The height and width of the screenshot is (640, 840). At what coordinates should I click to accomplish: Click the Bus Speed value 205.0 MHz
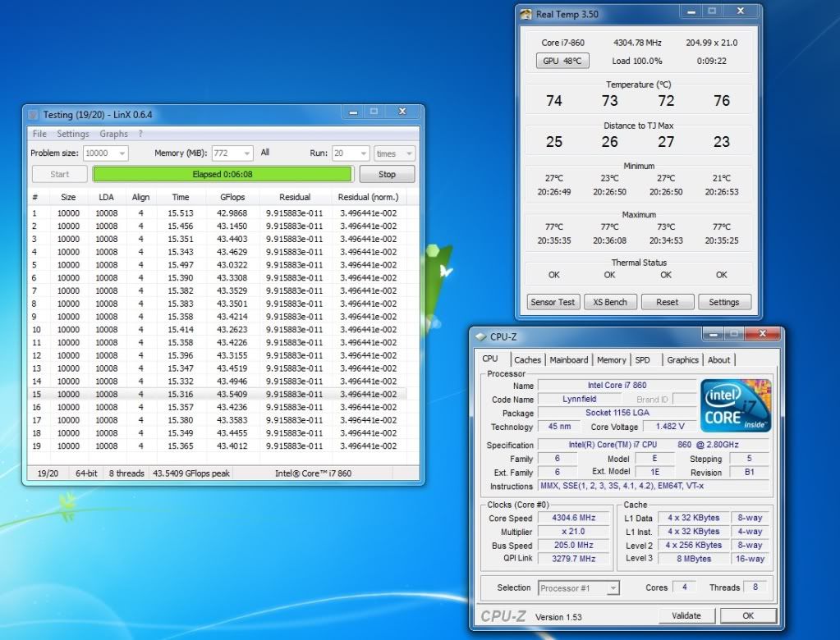click(x=574, y=546)
